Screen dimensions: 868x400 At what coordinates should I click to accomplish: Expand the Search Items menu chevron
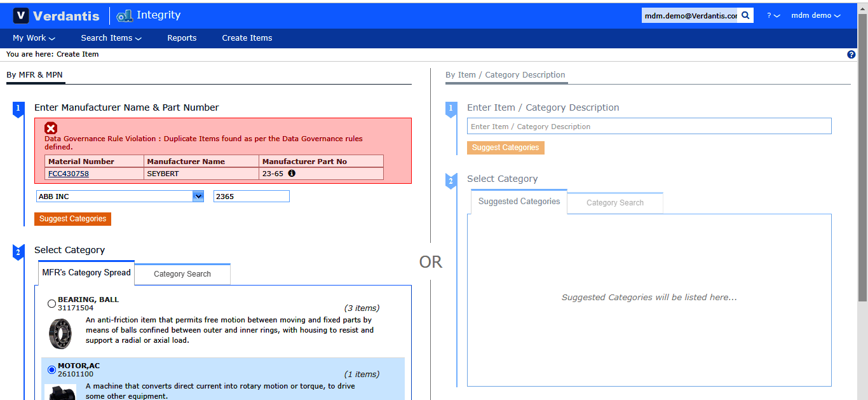139,38
